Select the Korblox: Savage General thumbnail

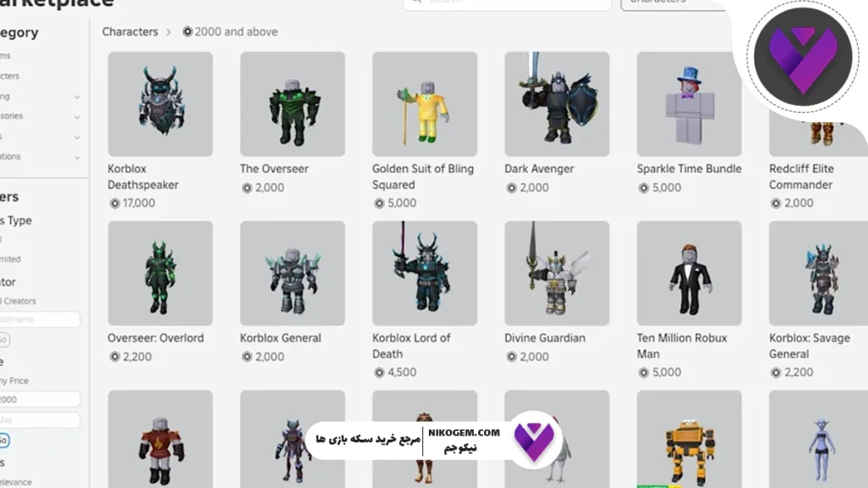[x=818, y=274]
